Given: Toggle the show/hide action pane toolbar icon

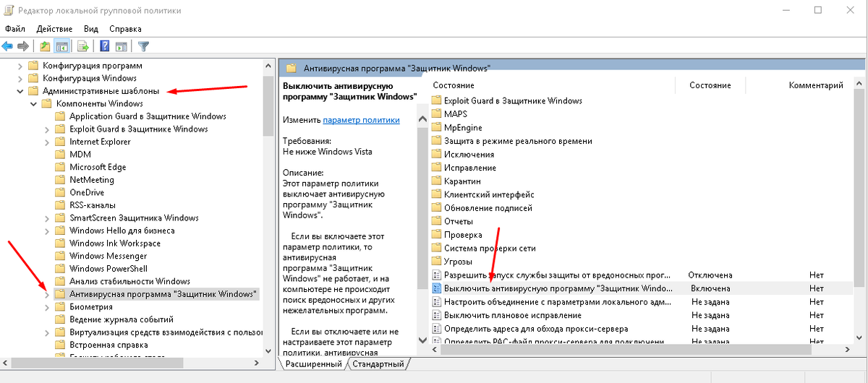Looking at the screenshot, I should click(x=121, y=46).
